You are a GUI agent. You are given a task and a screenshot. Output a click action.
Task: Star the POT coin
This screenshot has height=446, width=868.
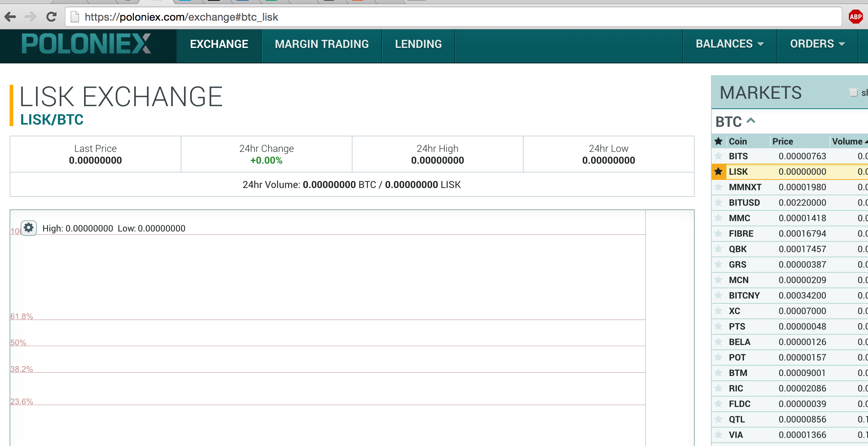[718, 357]
